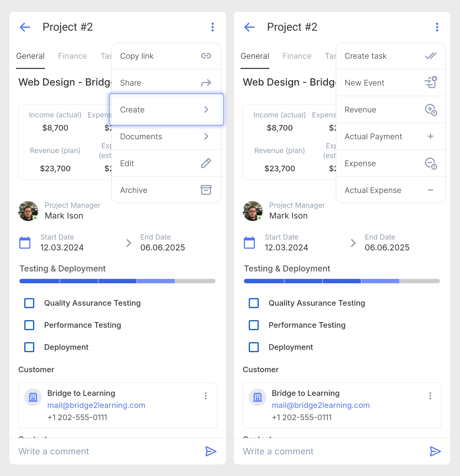Image resolution: width=460 pixels, height=476 pixels.
Task: Click the Create task double-check icon
Action: point(431,56)
